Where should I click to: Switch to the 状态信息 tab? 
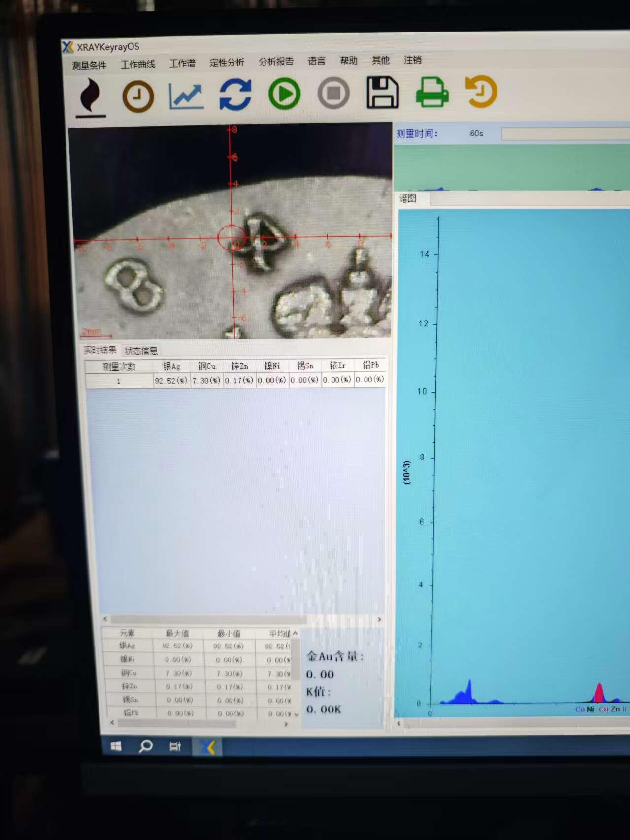pyautogui.click(x=141, y=351)
